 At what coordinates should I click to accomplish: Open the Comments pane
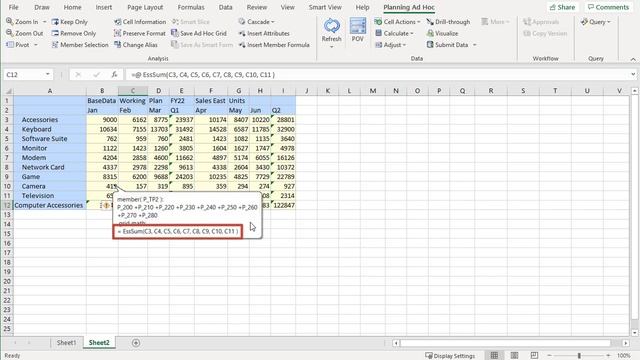608,7
